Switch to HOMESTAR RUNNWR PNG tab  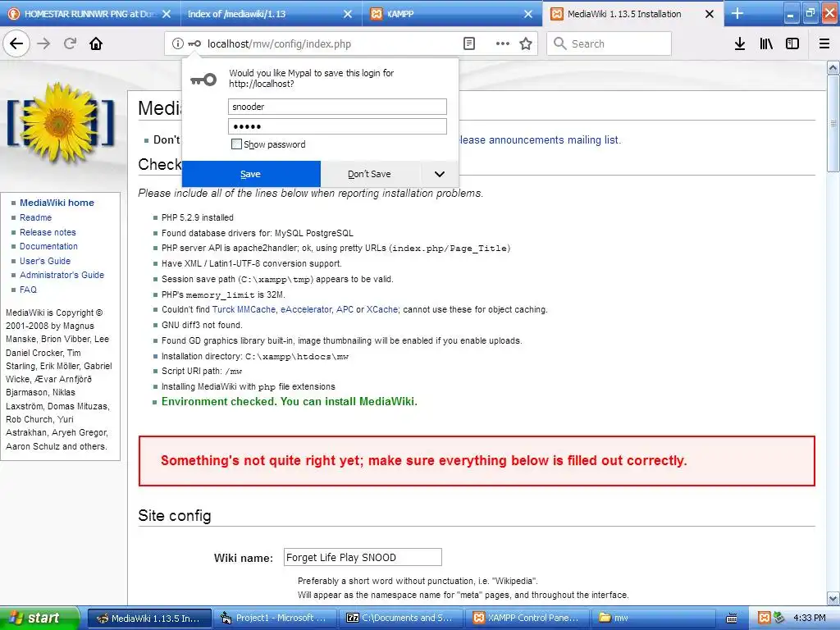pyautogui.click(x=89, y=14)
